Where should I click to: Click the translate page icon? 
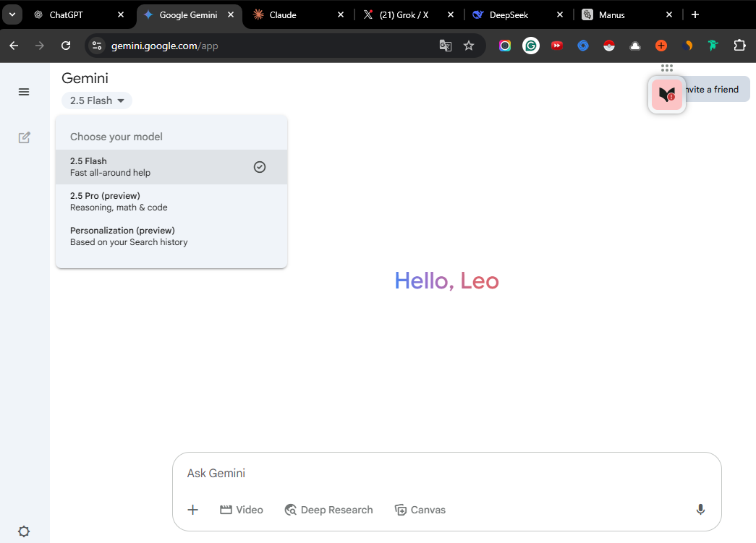(446, 46)
